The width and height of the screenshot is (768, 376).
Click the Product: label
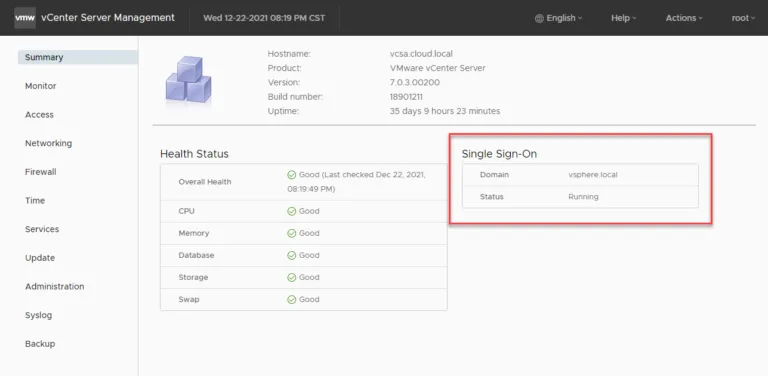[285, 68]
